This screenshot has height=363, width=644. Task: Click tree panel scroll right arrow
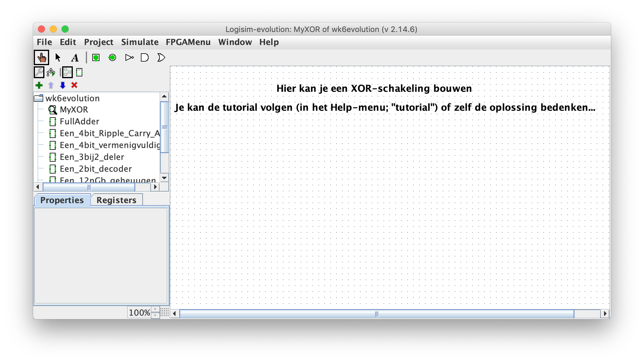click(x=155, y=187)
